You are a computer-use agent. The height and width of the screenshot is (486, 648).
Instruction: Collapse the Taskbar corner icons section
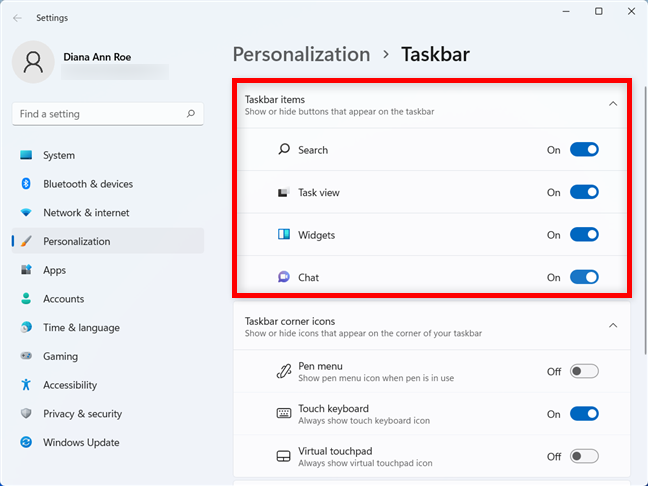613,326
